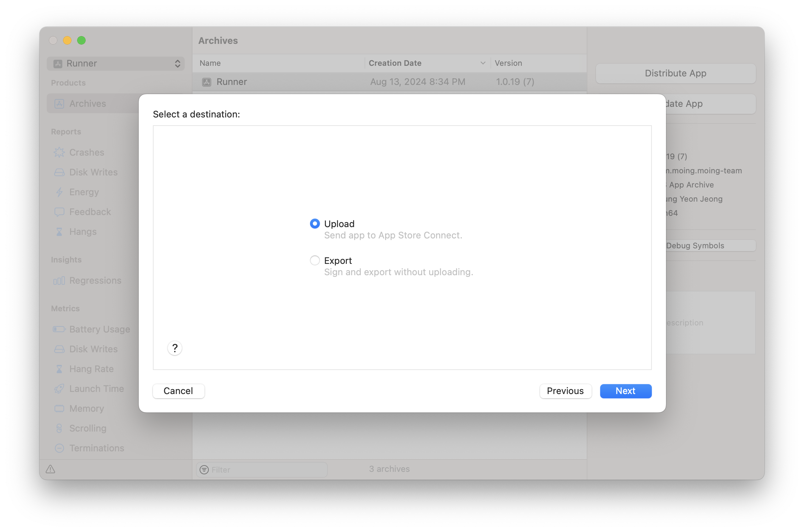Click the green zoom window button
This screenshot has height=532, width=804.
81,40
